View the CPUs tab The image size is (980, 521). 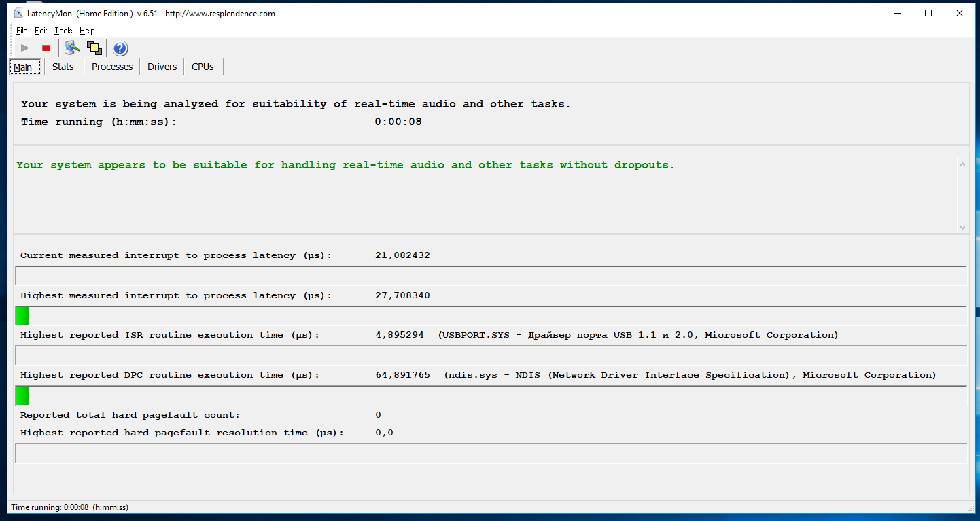(x=203, y=67)
